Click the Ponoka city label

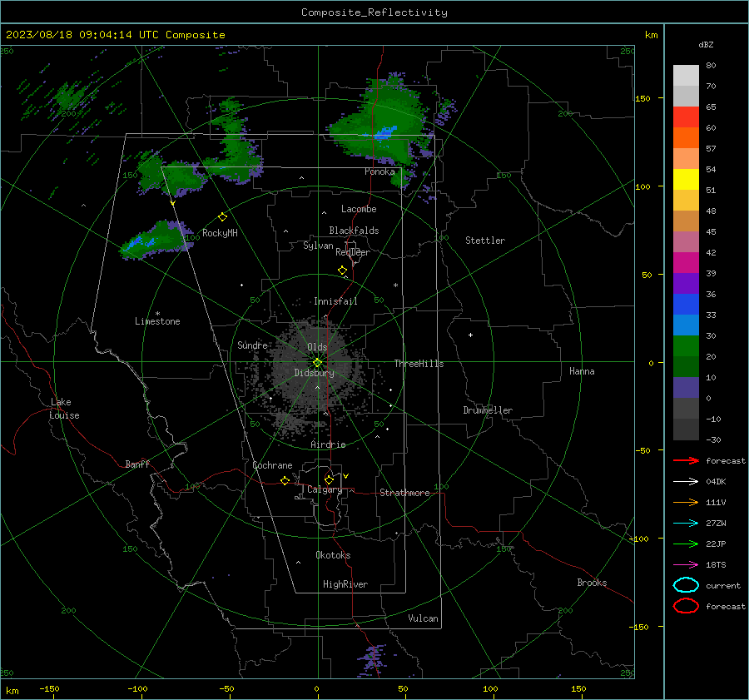point(379,171)
